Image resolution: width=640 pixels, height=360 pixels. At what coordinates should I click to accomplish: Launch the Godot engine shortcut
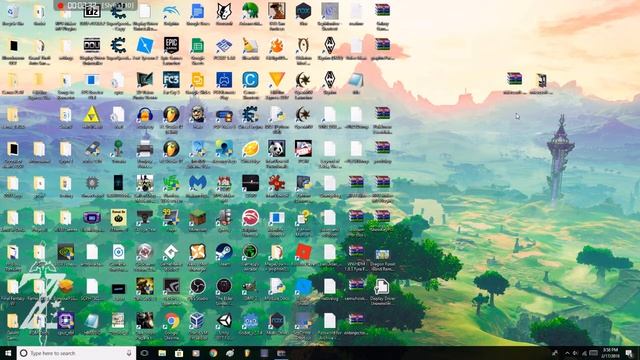pos(250,321)
